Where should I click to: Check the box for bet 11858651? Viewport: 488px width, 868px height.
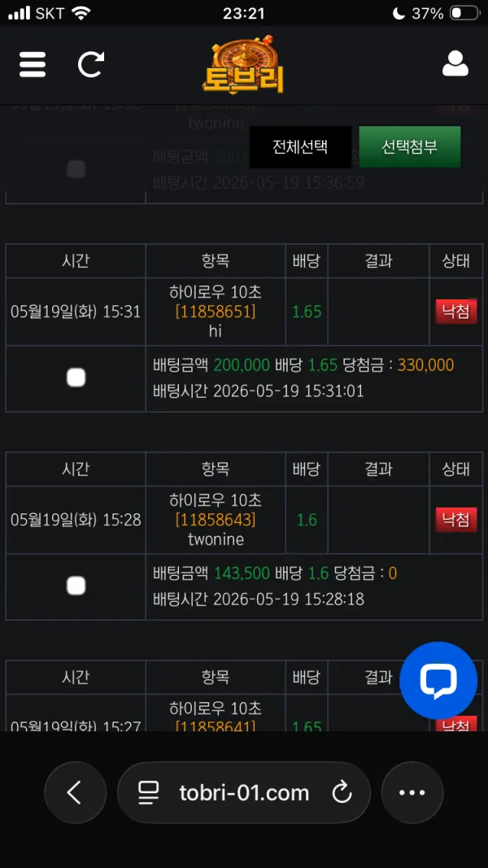tap(76, 378)
